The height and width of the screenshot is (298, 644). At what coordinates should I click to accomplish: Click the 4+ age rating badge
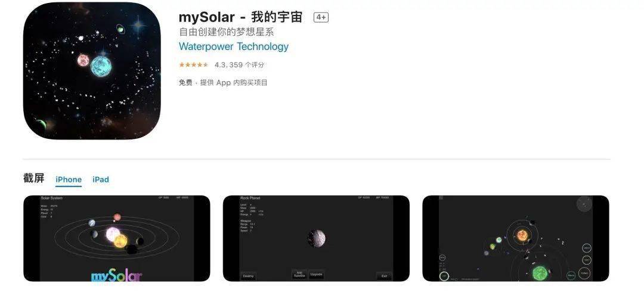point(321,17)
